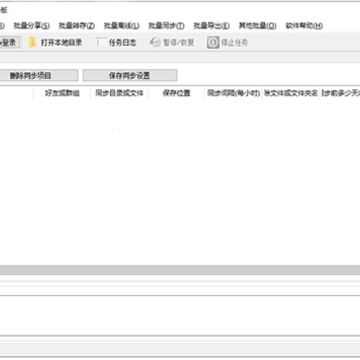Open the 批量分享(S) menu

pos(32,26)
